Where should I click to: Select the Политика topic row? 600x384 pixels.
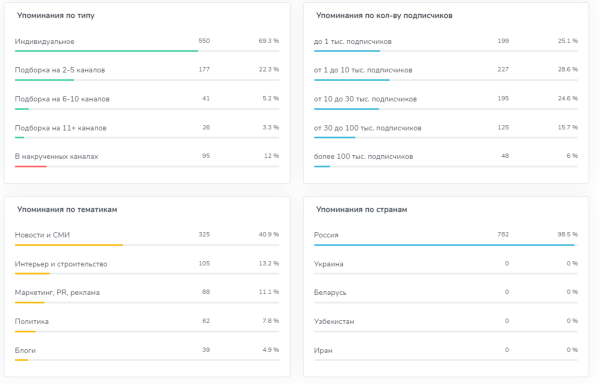tap(147, 324)
